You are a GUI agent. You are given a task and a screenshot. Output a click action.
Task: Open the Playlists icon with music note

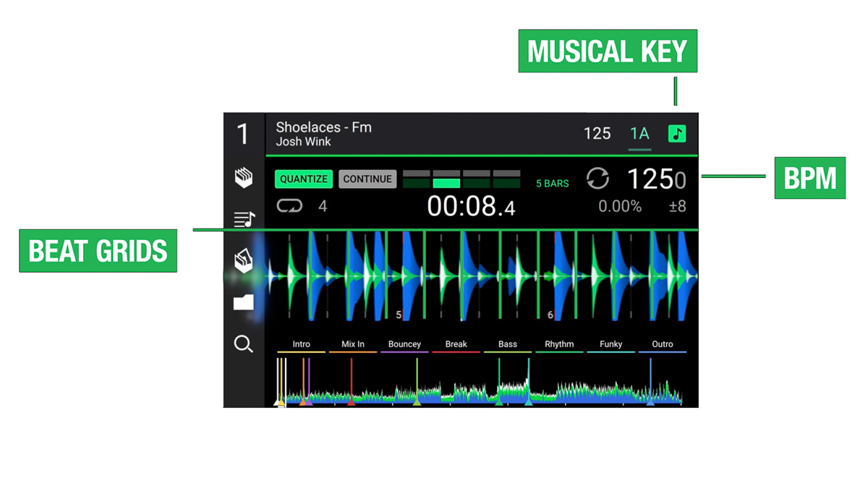(x=244, y=218)
